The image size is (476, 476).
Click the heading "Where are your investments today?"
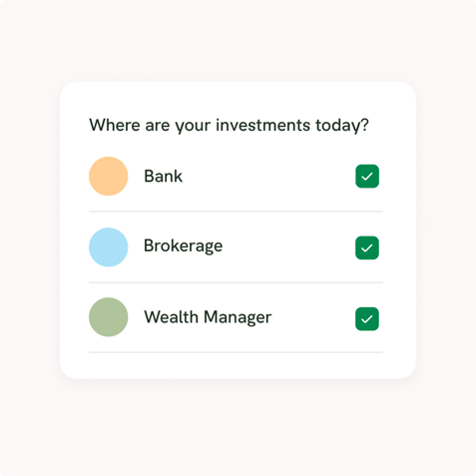(230, 126)
